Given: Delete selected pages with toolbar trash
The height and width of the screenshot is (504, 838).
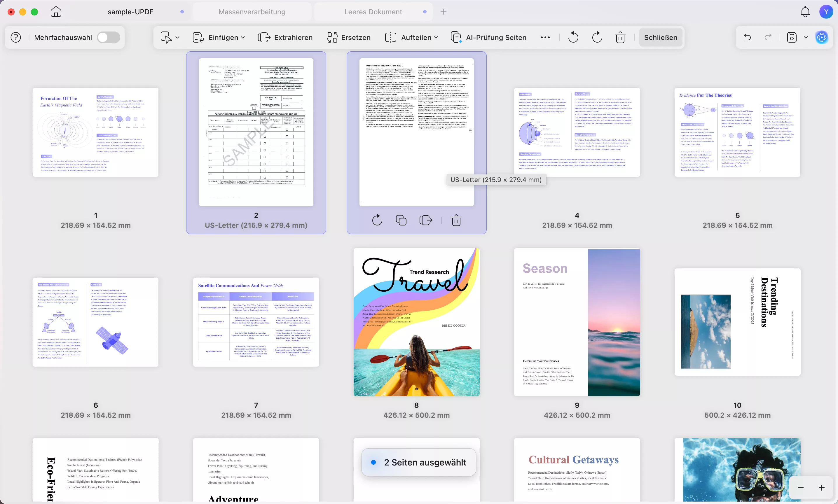Looking at the screenshot, I should point(620,37).
